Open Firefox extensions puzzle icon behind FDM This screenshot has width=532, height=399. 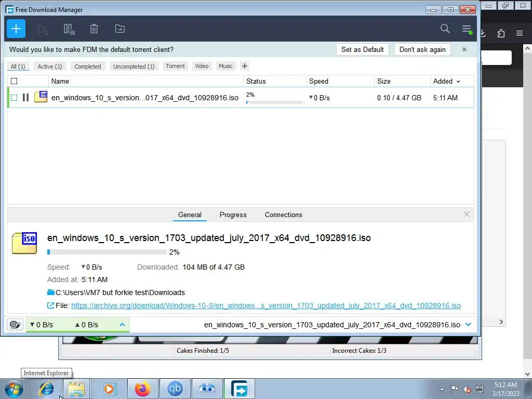pos(501,33)
